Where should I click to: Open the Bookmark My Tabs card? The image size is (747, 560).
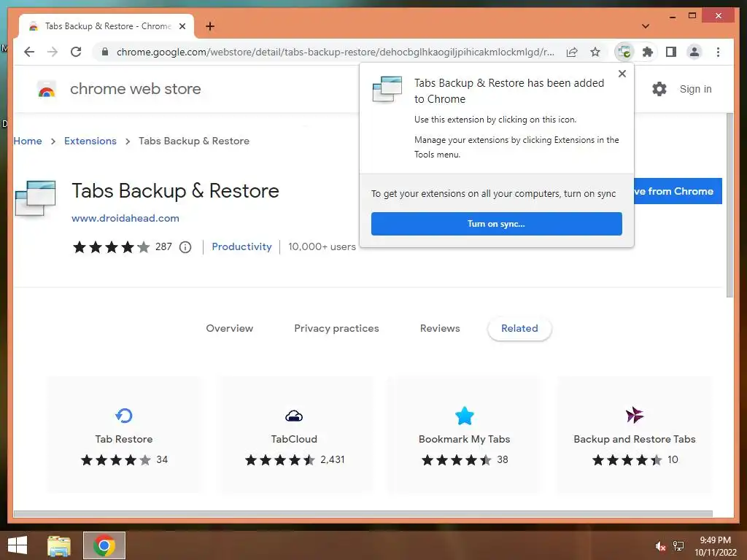point(464,435)
